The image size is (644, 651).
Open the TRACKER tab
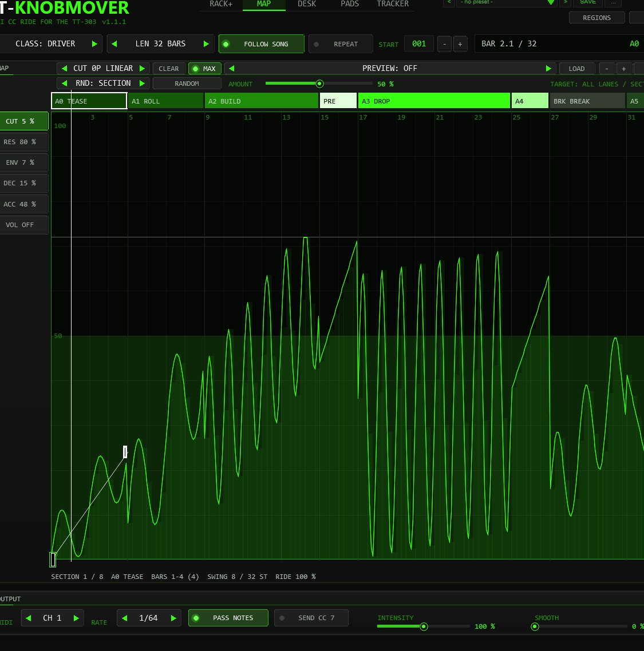pyautogui.click(x=393, y=4)
